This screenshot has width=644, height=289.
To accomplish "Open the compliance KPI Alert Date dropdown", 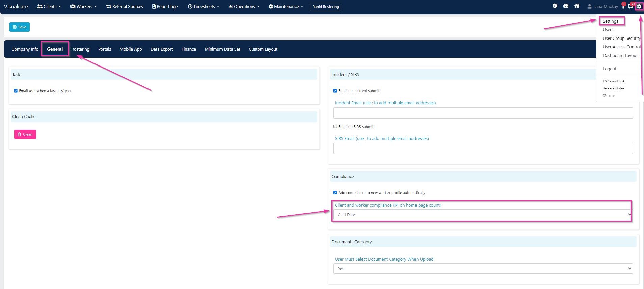I will [483, 215].
